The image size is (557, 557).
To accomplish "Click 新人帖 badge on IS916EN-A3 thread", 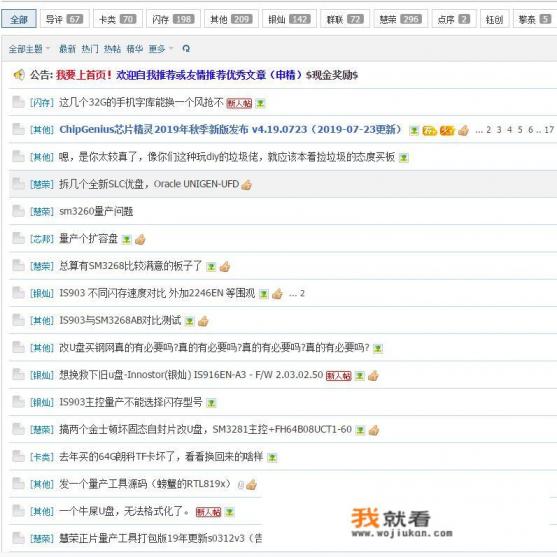I will point(339,376).
